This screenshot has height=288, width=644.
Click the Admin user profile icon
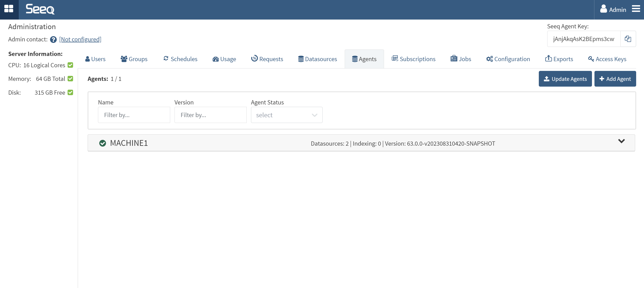(603, 9)
